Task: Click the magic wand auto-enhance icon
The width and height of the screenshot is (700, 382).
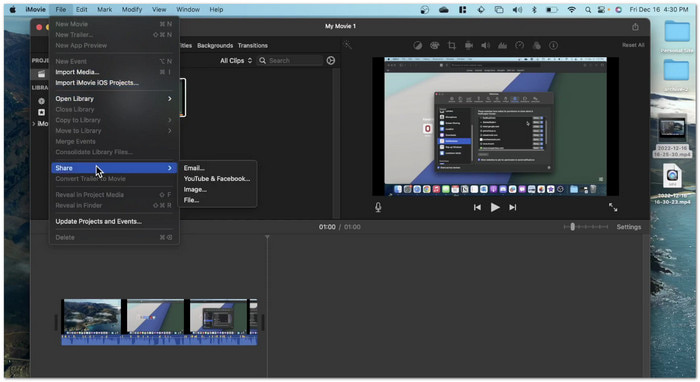Action: (x=347, y=45)
